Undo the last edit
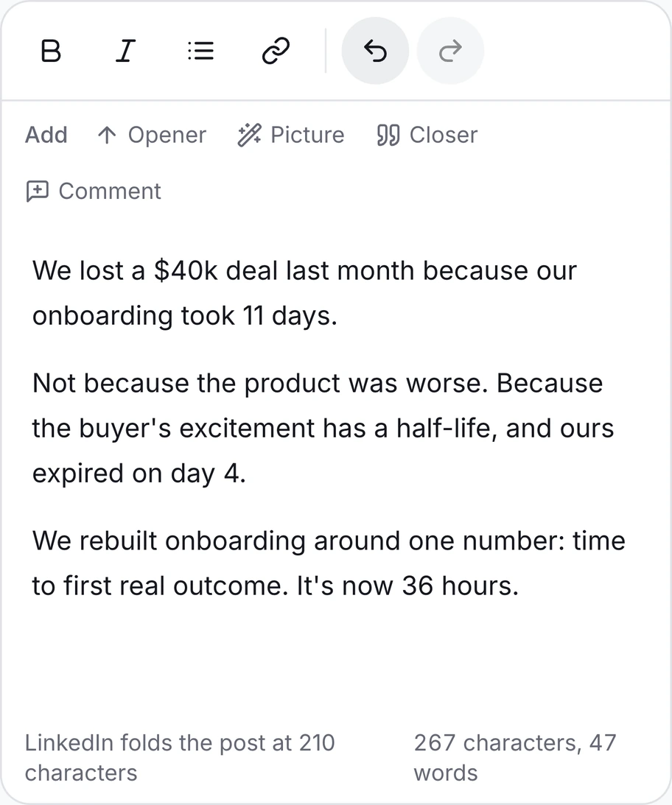This screenshot has height=805, width=672. click(x=376, y=51)
